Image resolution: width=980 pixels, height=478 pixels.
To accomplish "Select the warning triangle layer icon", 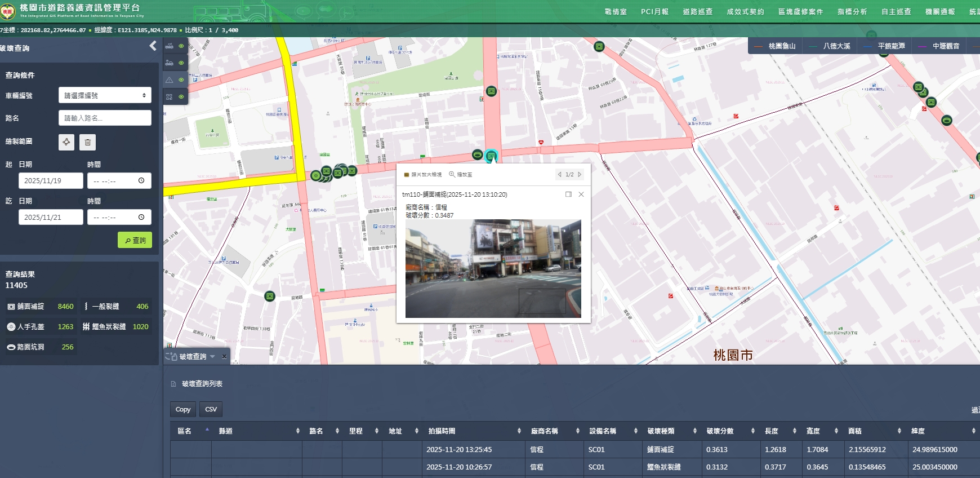I will (x=169, y=80).
